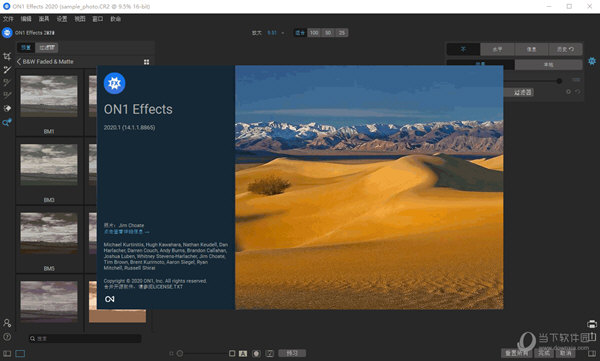Apply the BM5 preset thumbnail
The image size is (600, 361).
49,234
